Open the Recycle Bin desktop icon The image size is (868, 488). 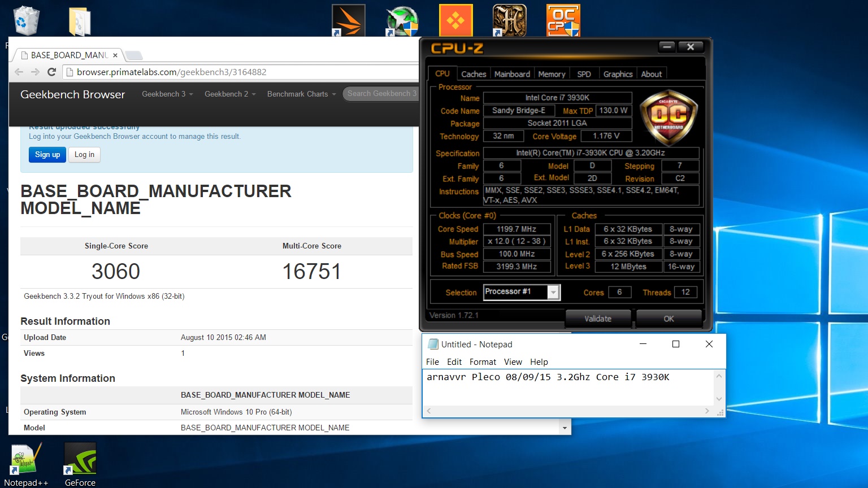pos(25,21)
